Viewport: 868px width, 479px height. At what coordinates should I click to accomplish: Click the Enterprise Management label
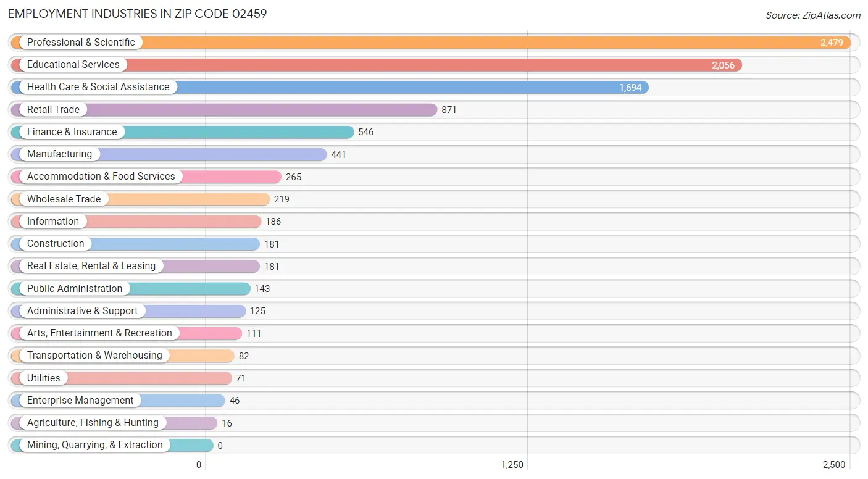click(80, 401)
